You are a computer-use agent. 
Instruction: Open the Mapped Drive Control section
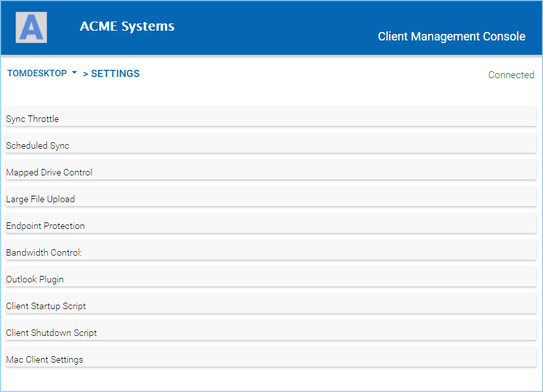(x=271, y=170)
